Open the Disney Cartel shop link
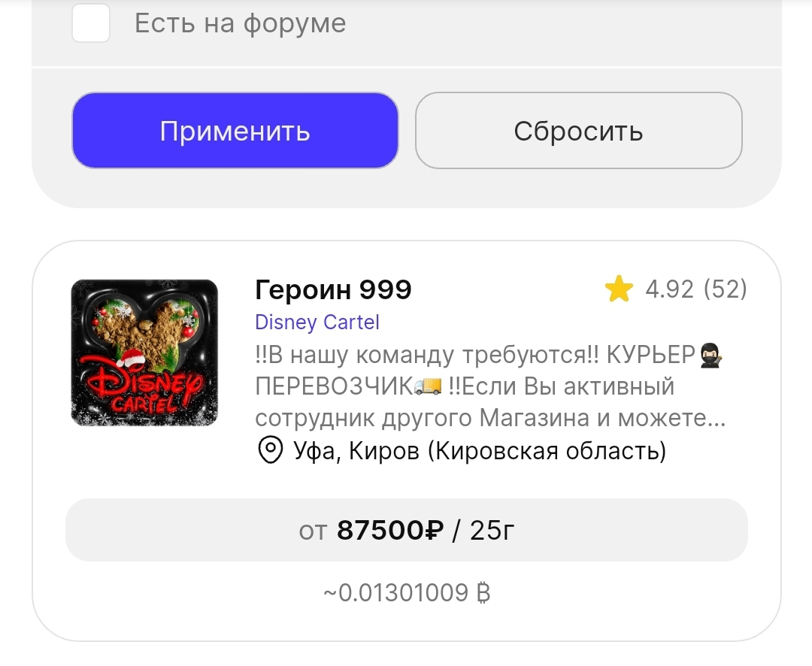This screenshot has height=666, width=812. click(x=317, y=322)
